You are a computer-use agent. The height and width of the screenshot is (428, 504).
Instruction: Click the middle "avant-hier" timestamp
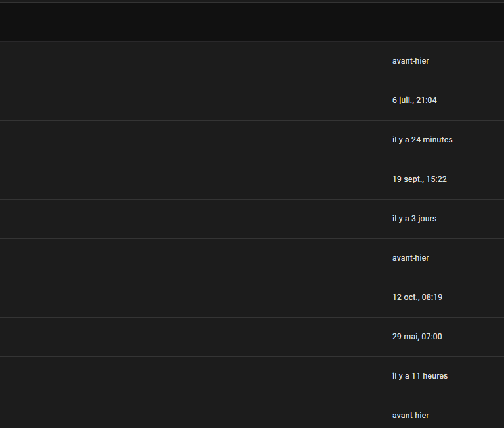(410, 258)
